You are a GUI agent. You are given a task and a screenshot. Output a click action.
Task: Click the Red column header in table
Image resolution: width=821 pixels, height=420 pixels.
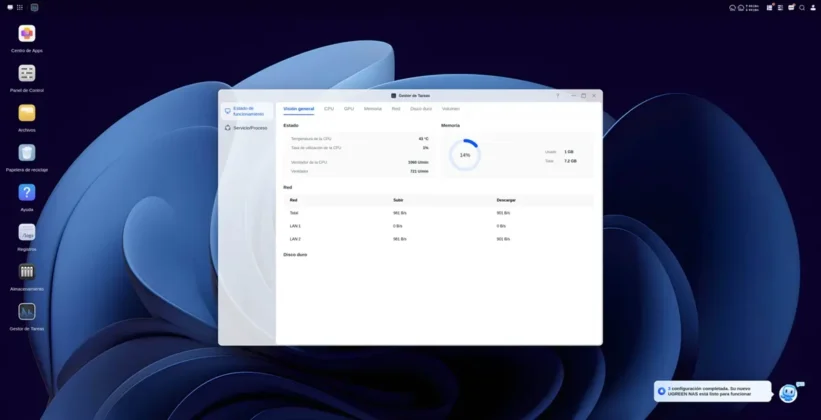point(293,200)
